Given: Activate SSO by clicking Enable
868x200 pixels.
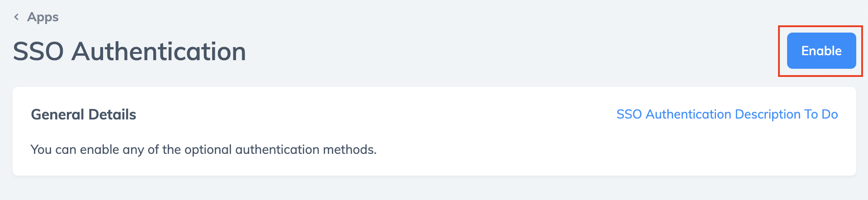Looking at the screenshot, I should click(821, 51).
